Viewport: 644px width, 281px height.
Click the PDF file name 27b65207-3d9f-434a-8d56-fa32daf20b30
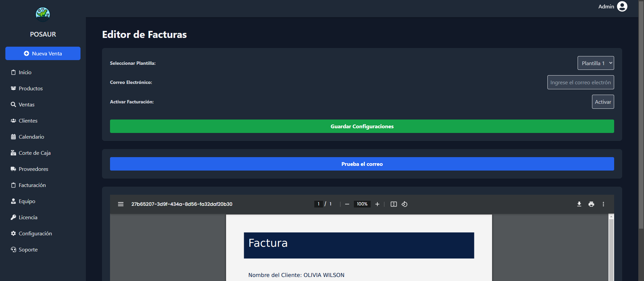pos(182,204)
